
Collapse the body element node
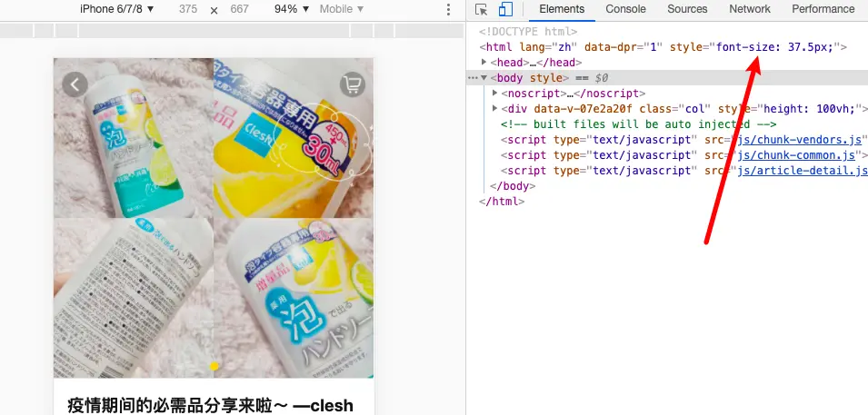[x=484, y=78]
